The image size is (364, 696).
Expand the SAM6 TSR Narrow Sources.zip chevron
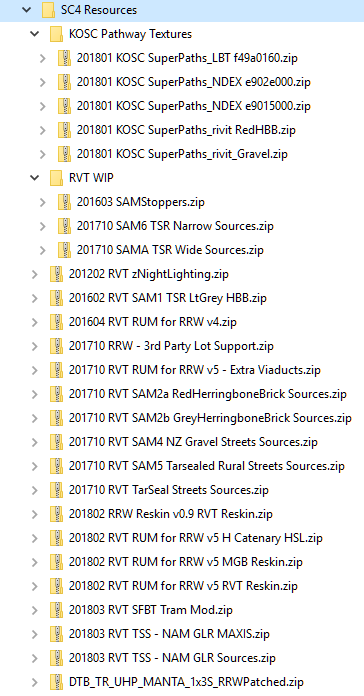click(43, 226)
